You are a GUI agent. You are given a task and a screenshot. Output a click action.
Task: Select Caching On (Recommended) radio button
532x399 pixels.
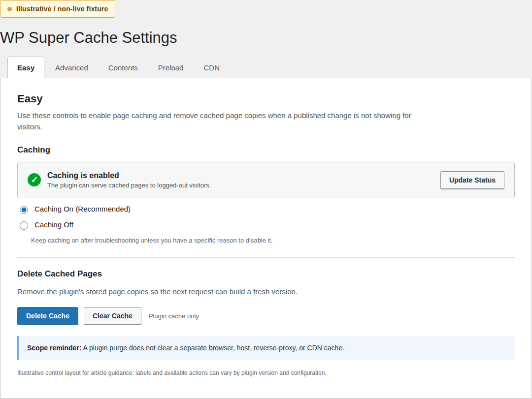pyautogui.click(x=24, y=210)
